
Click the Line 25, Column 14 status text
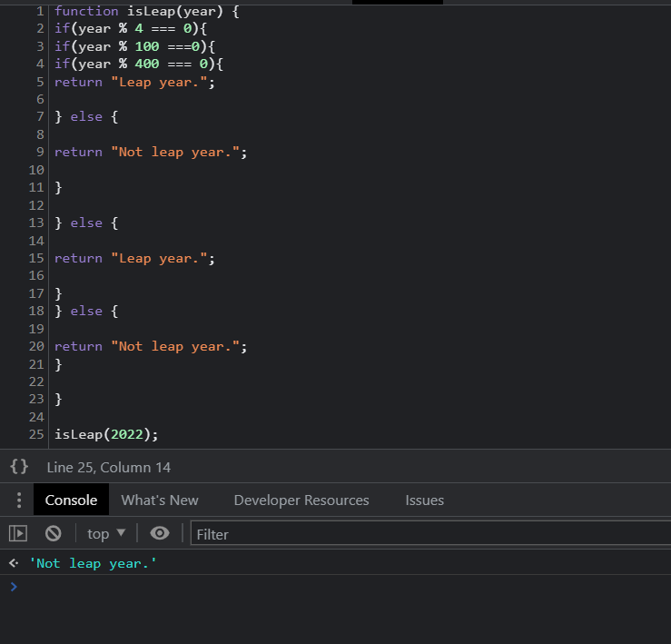(x=109, y=467)
